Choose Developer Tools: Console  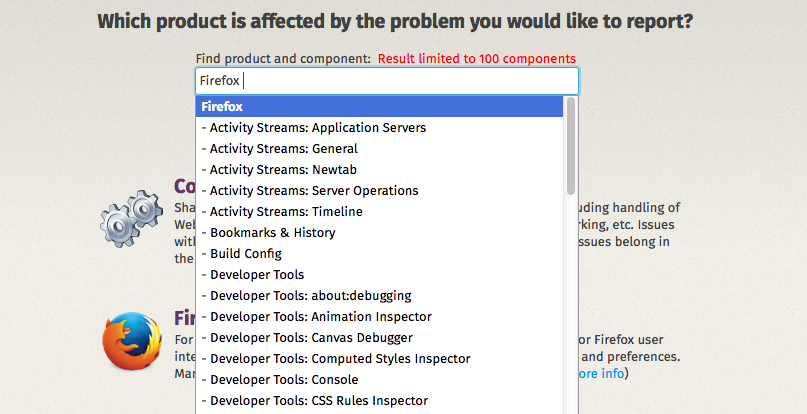(379, 380)
